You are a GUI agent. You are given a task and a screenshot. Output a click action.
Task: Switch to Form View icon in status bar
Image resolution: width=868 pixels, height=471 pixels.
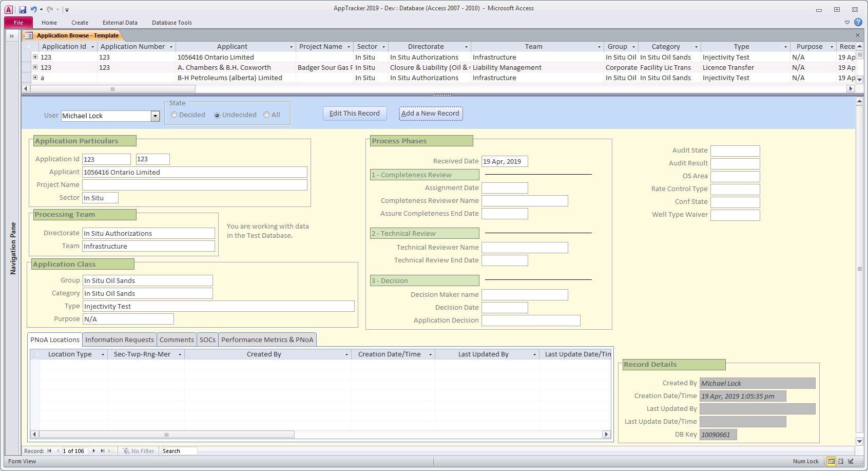tap(831, 461)
